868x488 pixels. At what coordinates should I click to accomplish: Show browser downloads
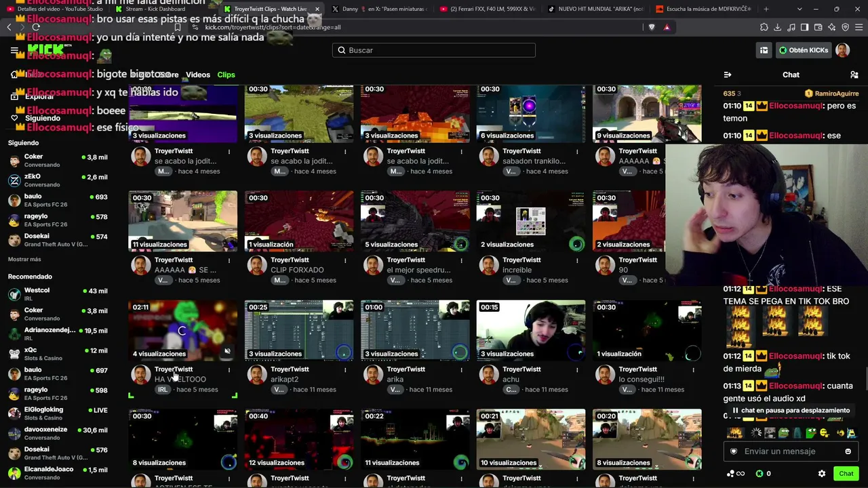[x=778, y=27]
